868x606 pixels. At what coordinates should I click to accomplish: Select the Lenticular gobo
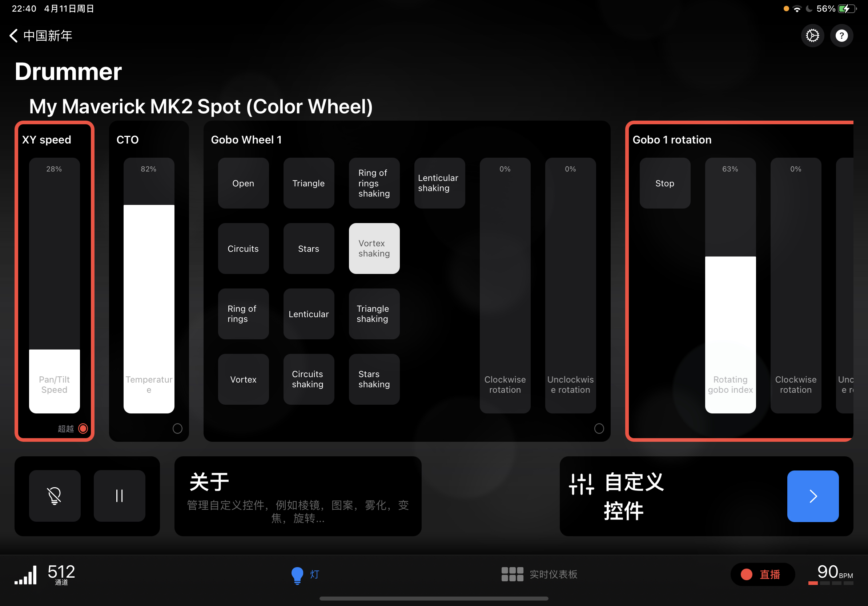[x=309, y=314]
